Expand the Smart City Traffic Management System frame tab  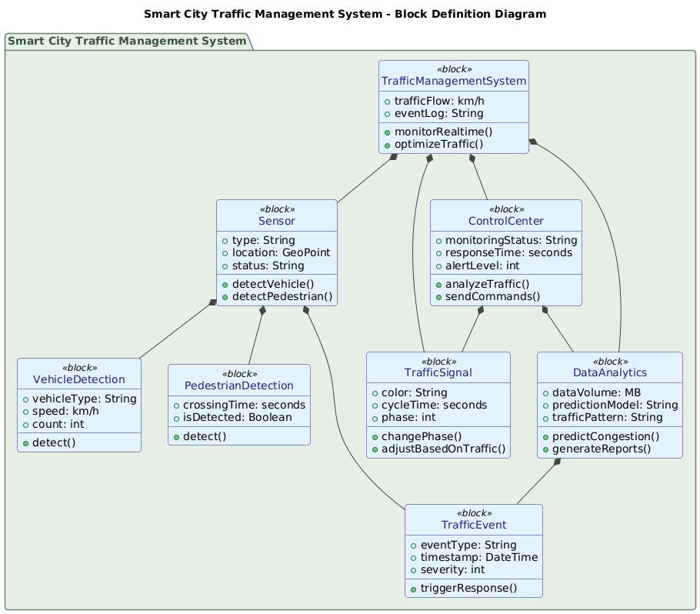[128, 41]
